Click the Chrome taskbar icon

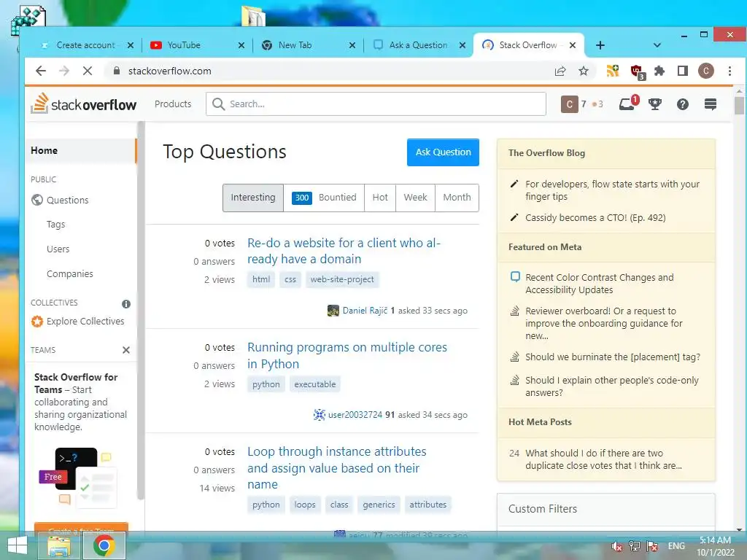[104, 545]
